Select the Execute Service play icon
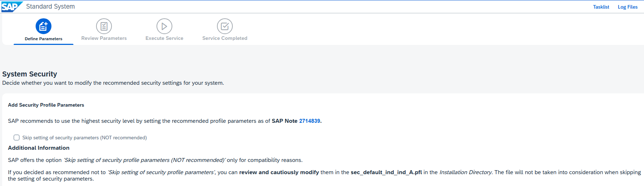The image size is (644, 186). coord(164,26)
